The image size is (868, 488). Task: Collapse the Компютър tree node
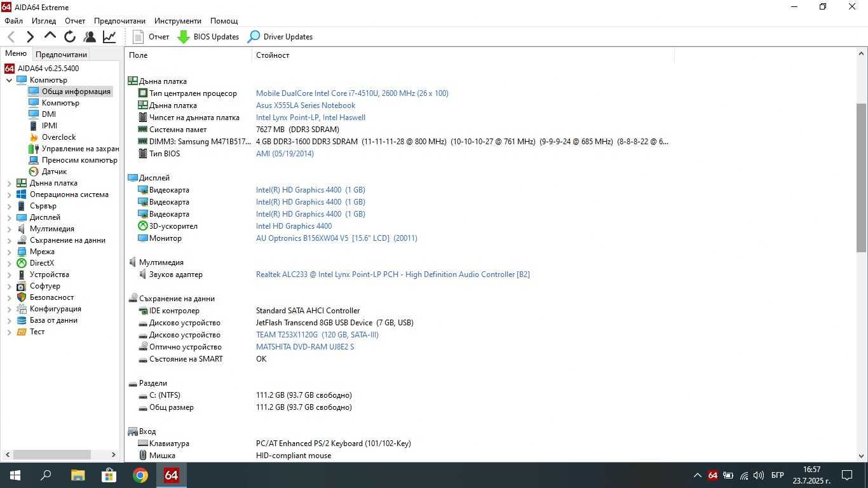[10, 80]
